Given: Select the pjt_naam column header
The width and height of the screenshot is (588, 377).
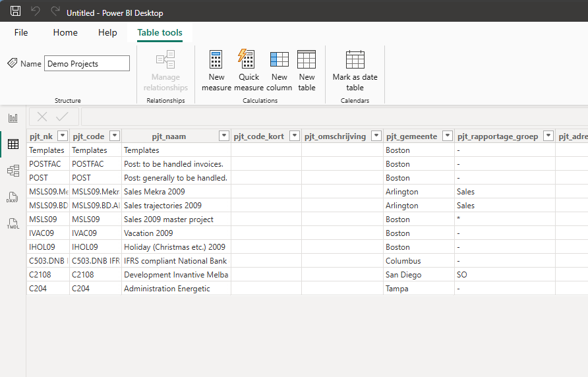Looking at the screenshot, I should 169,136.
